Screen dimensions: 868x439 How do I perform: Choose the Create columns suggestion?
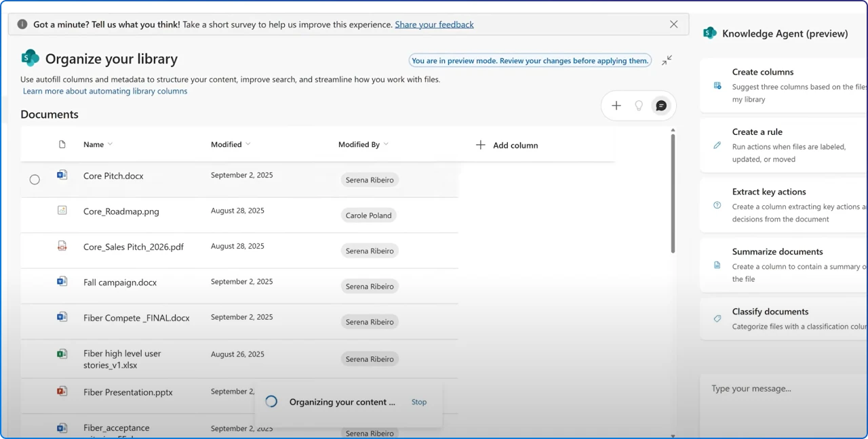[x=784, y=85]
